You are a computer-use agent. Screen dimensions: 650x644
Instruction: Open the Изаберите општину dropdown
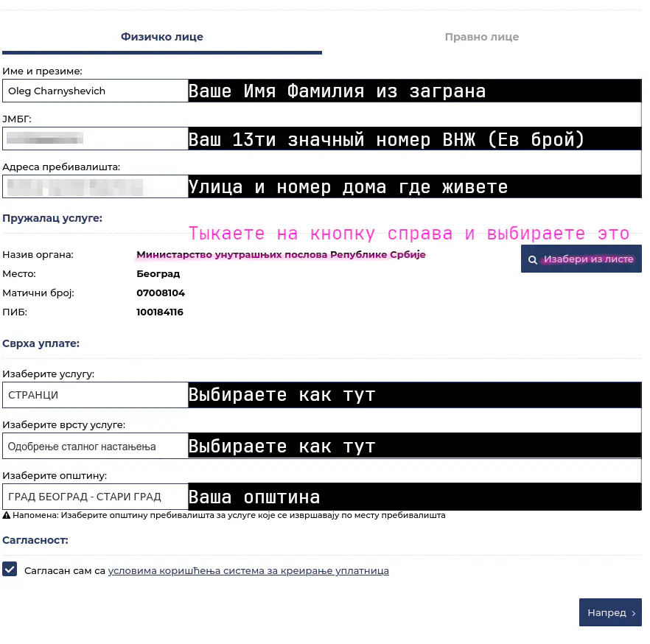point(96,497)
